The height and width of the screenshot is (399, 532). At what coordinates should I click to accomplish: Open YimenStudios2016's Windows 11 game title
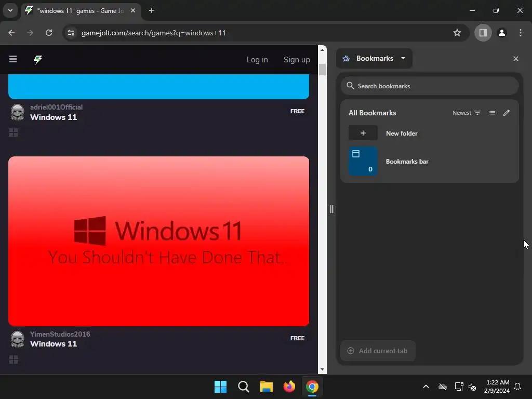pyautogui.click(x=54, y=344)
